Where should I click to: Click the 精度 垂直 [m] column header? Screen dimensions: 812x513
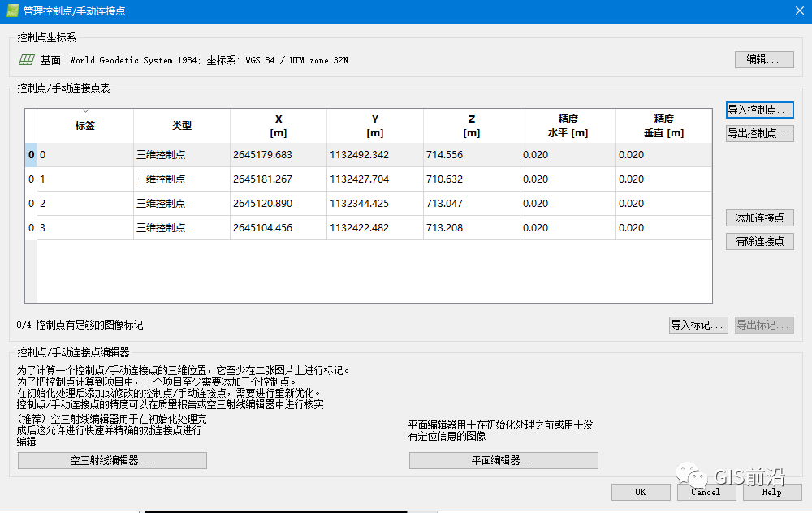[664, 126]
